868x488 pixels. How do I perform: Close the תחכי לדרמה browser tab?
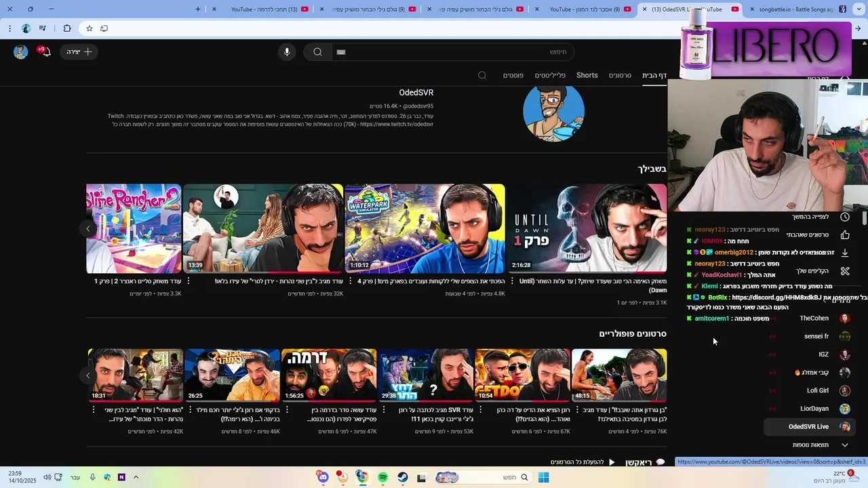tap(215, 9)
